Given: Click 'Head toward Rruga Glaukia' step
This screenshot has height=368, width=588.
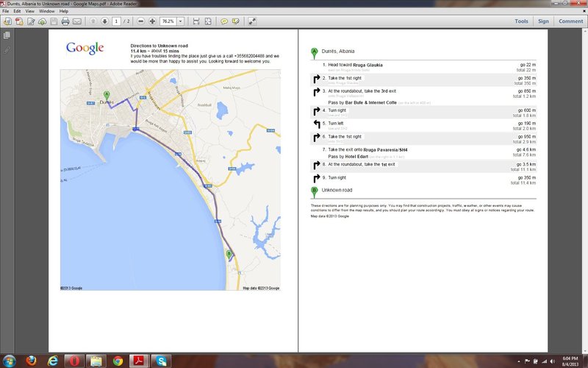Looking at the screenshot, I should (x=355, y=65).
